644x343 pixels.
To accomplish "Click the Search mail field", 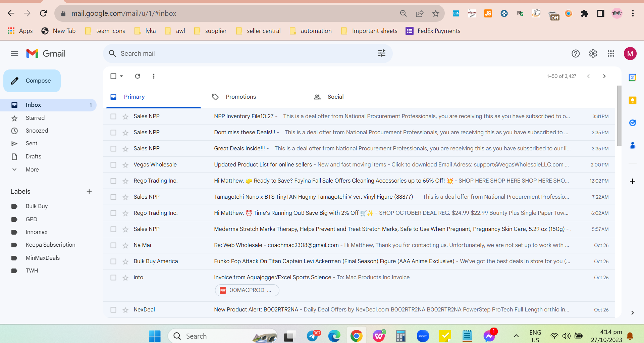I will coord(248,53).
